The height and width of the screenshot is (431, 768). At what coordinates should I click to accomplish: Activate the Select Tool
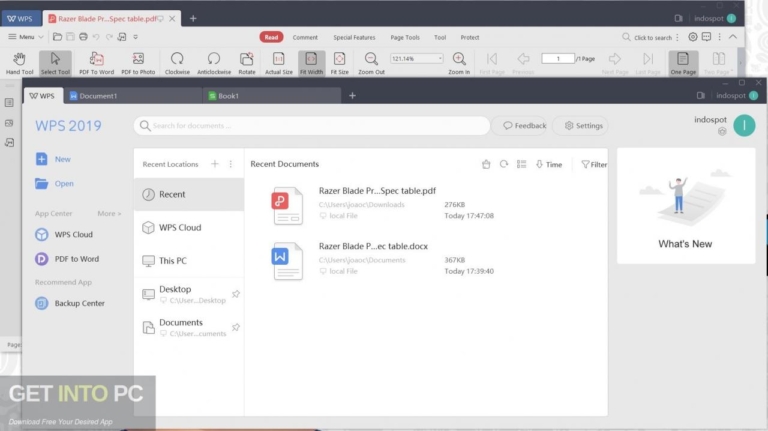(x=55, y=63)
